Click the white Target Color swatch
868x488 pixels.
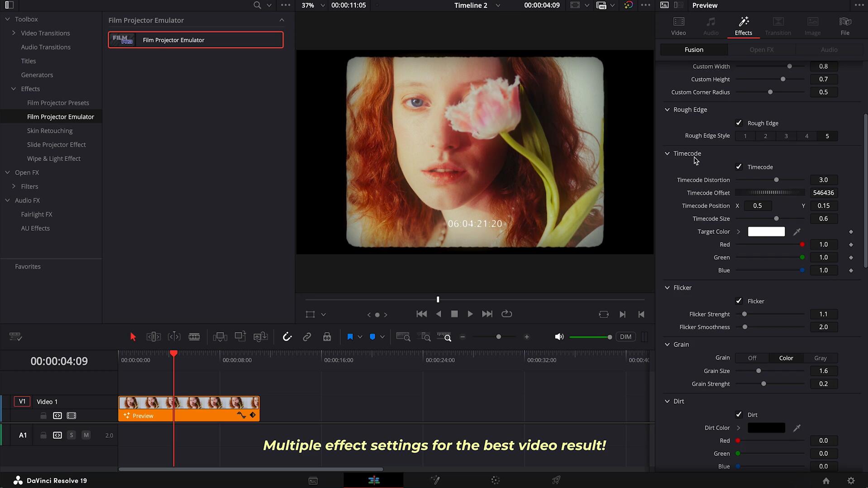tap(766, 232)
